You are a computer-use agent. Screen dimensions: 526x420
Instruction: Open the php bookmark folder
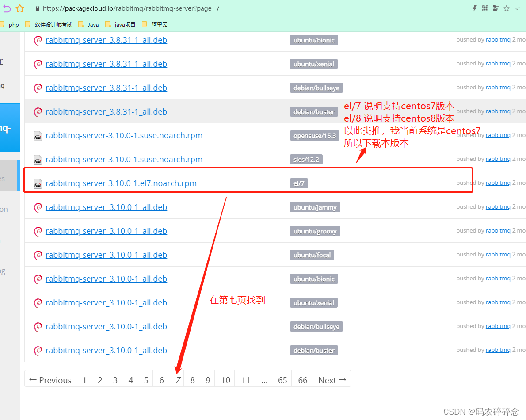11,24
